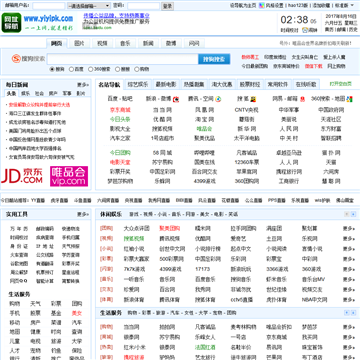Move 休闲娱乐 section down with arrow icon
Viewport: 360px width, 360px height.
(353, 214)
